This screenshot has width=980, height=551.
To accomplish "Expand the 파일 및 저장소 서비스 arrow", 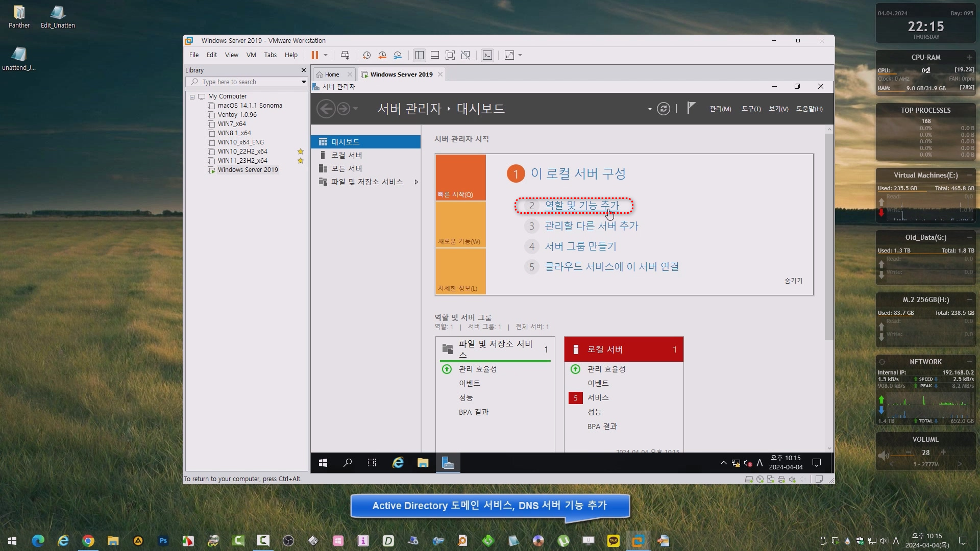I will [416, 182].
